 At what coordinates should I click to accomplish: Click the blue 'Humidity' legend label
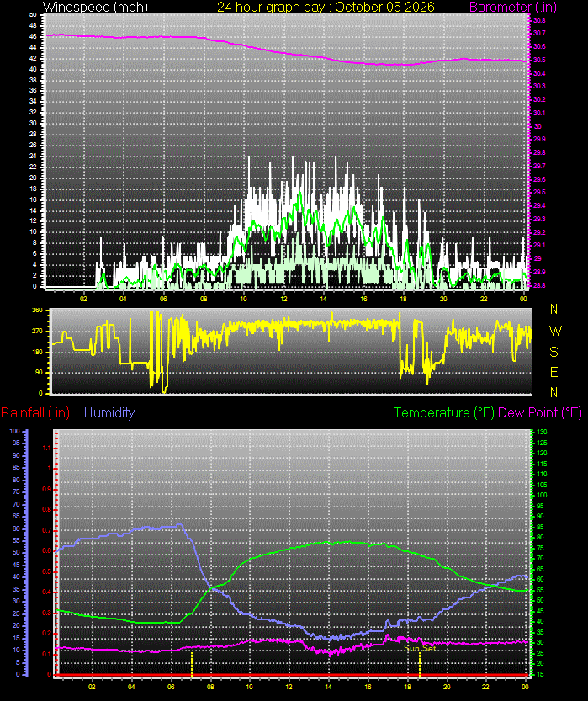[x=109, y=412]
